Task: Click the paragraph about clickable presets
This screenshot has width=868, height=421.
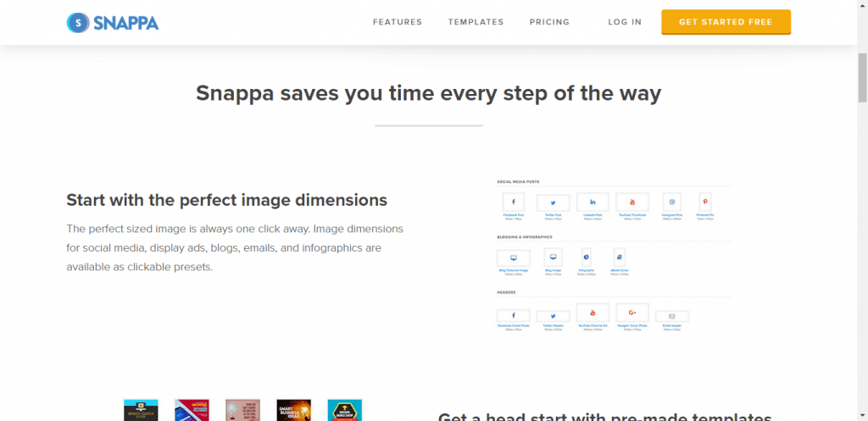Action: [235, 248]
